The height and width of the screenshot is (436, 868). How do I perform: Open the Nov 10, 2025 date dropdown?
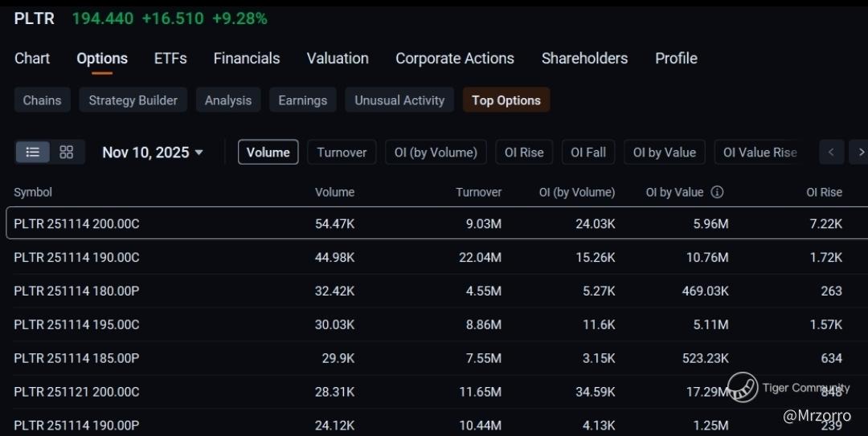point(153,153)
